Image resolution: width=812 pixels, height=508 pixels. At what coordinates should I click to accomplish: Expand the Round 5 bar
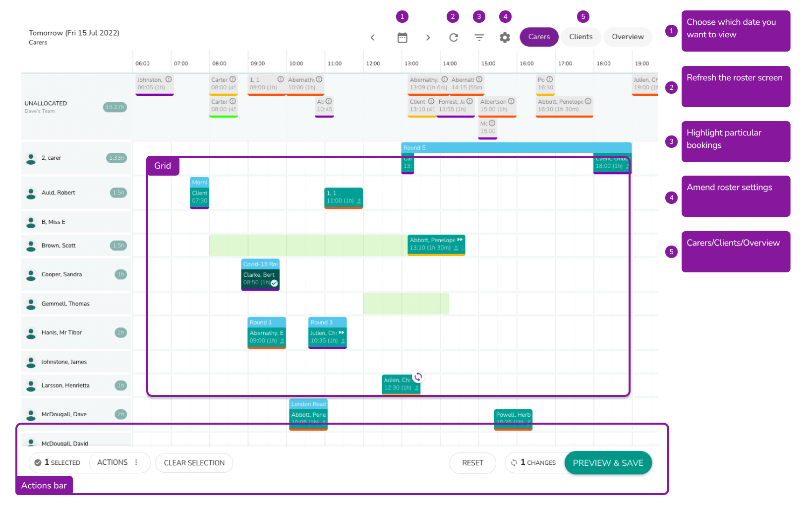(x=516, y=148)
